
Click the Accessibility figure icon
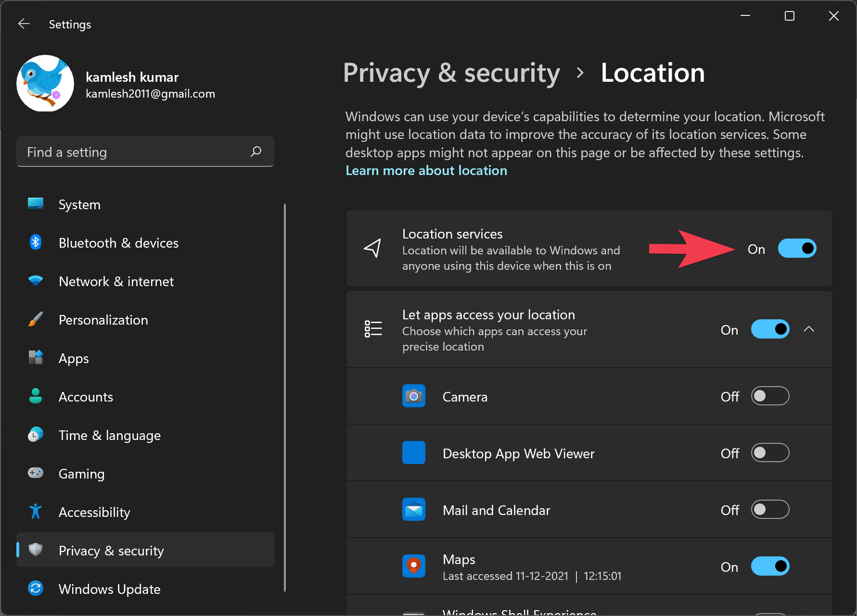pyautogui.click(x=36, y=512)
